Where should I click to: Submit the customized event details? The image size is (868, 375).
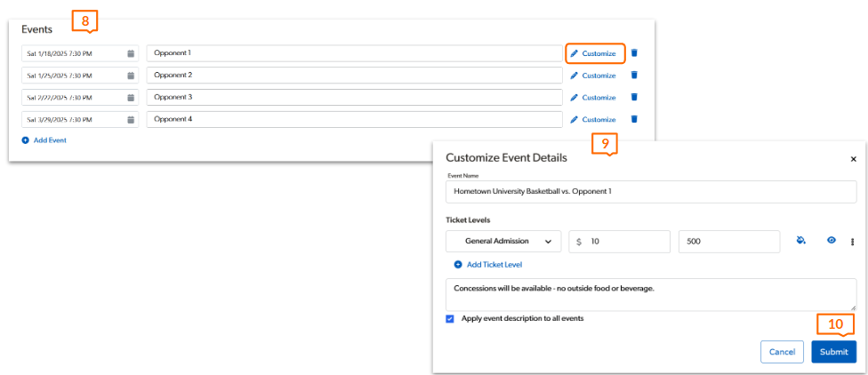[833, 352]
